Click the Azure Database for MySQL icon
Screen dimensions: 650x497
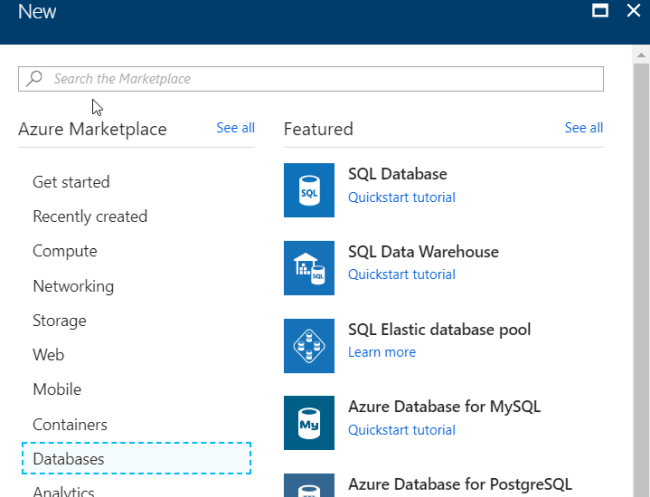[x=309, y=423]
